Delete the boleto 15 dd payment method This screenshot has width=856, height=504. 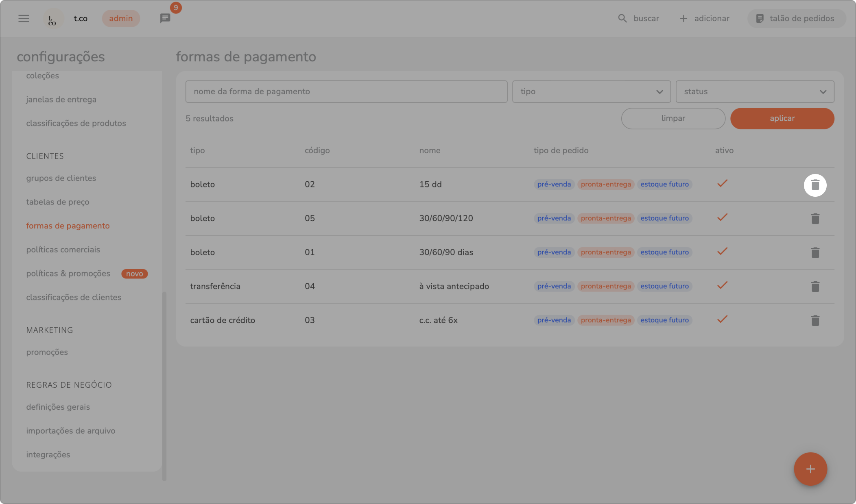coord(815,185)
